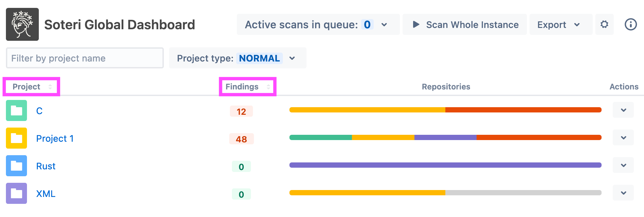Click the blue Rust folder icon
Screen dimensions: 644x217
click(x=16, y=166)
